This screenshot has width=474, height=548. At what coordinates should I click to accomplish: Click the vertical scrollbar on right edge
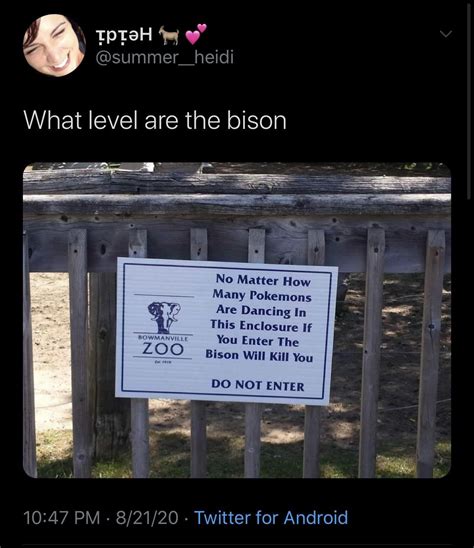pyautogui.click(x=469, y=101)
